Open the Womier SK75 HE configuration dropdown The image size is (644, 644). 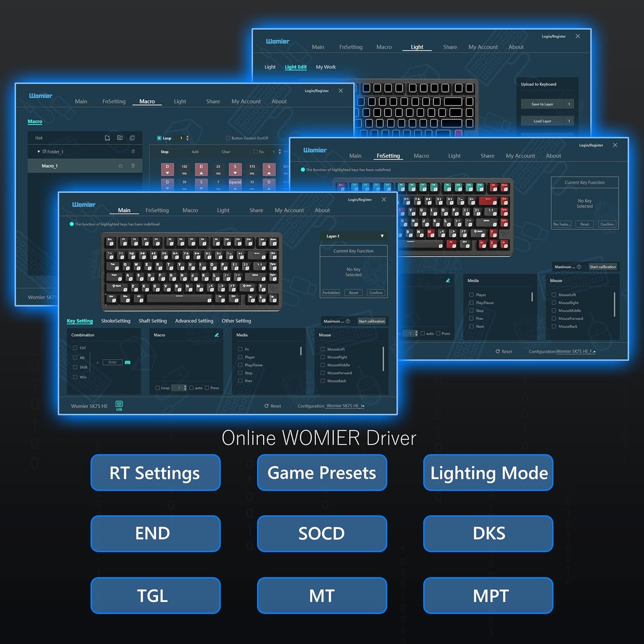(x=344, y=406)
